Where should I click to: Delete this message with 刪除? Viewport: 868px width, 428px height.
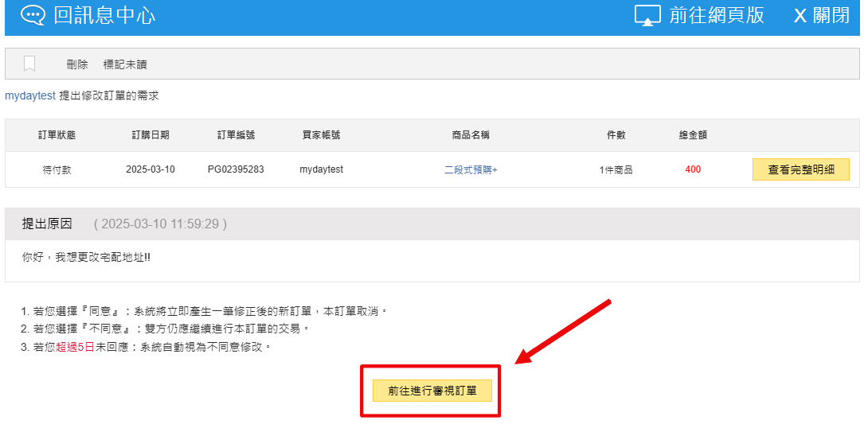point(77,64)
